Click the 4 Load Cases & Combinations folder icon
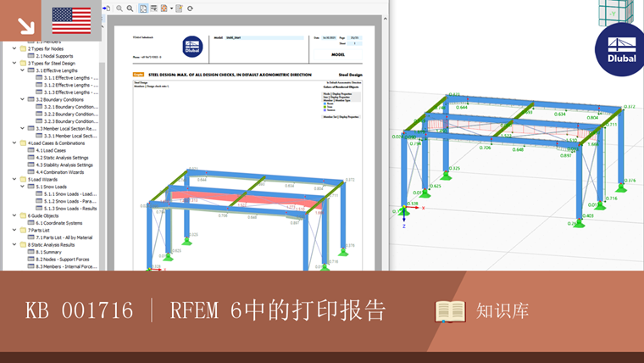The image size is (644, 363). coord(23,142)
